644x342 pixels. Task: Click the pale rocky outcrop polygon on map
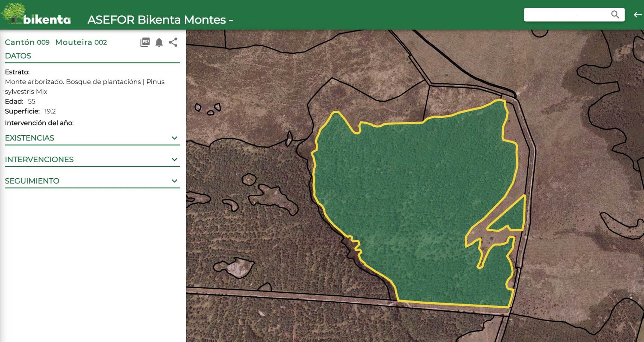tap(236, 267)
